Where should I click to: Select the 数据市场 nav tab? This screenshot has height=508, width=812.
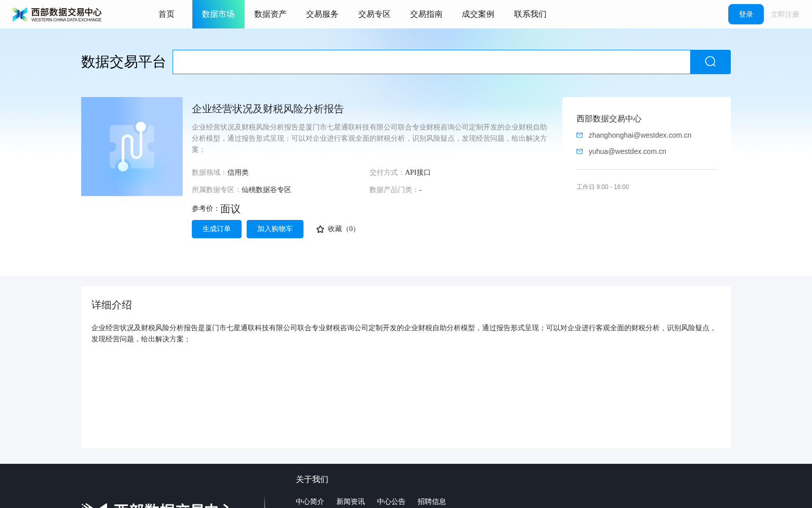pyautogui.click(x=218, y=14)
